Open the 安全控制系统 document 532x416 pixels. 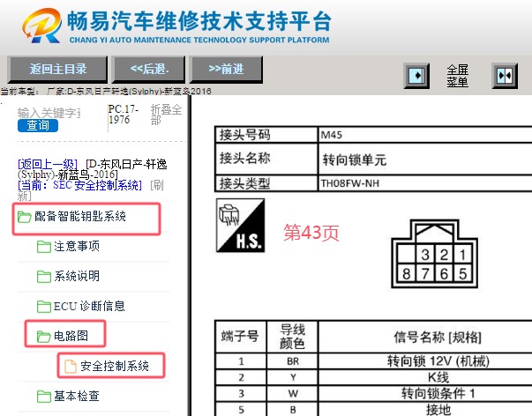tap(115, 366)
